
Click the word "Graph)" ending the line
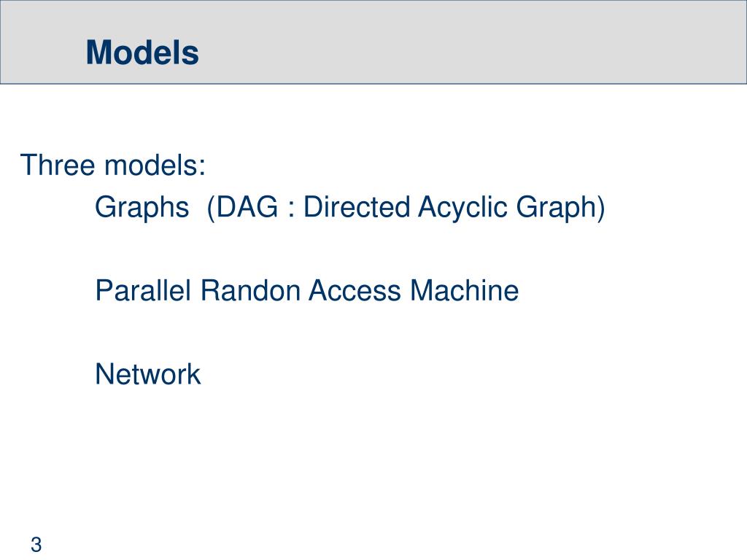[561, 209]
